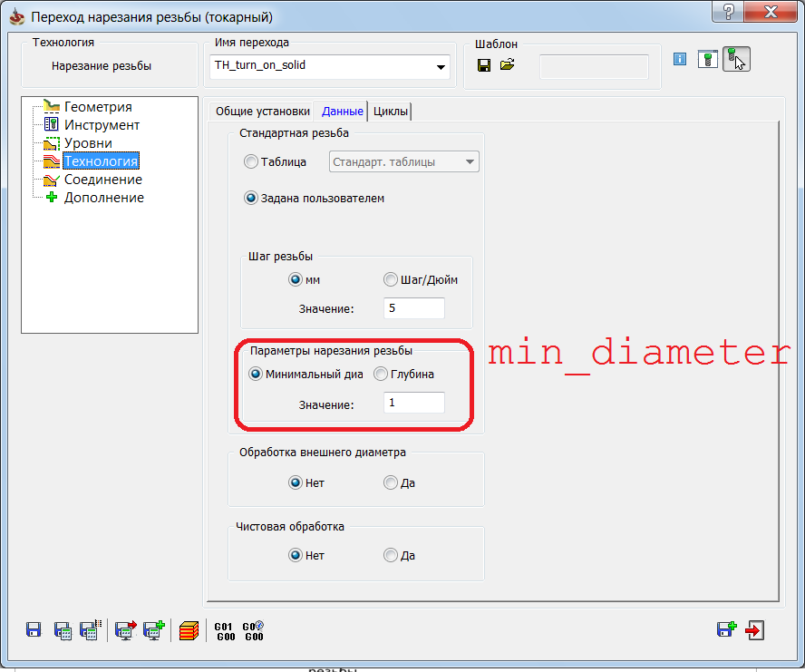Switch to Общие установки tab
Image resolution: width=805 pixels, height=672 pixels.
point(262,112)
